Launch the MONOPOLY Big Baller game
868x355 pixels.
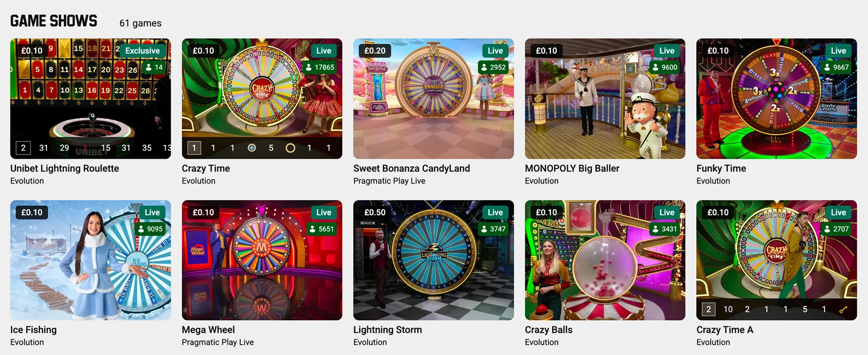[x=605, y=98]
